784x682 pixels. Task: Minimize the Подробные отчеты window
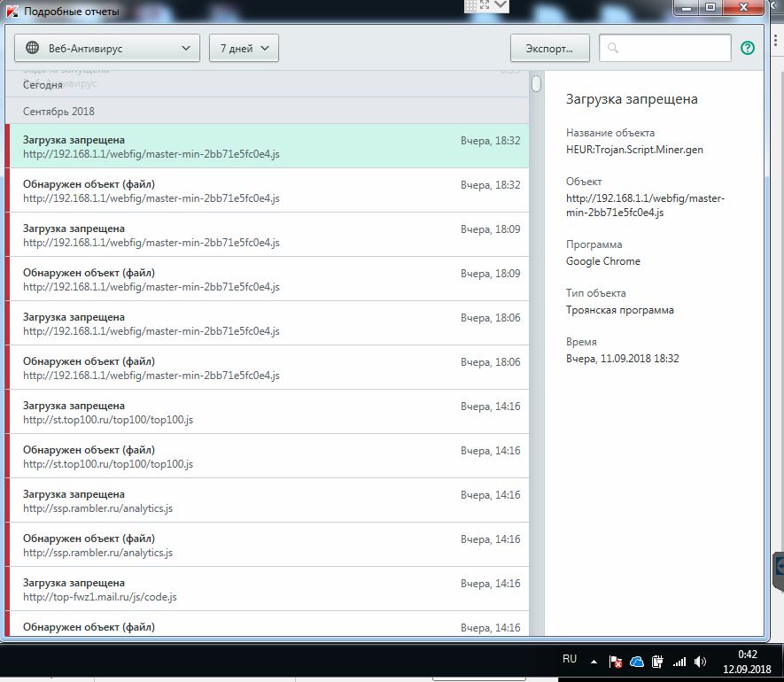pyautogui.click(x=687, y=7)
